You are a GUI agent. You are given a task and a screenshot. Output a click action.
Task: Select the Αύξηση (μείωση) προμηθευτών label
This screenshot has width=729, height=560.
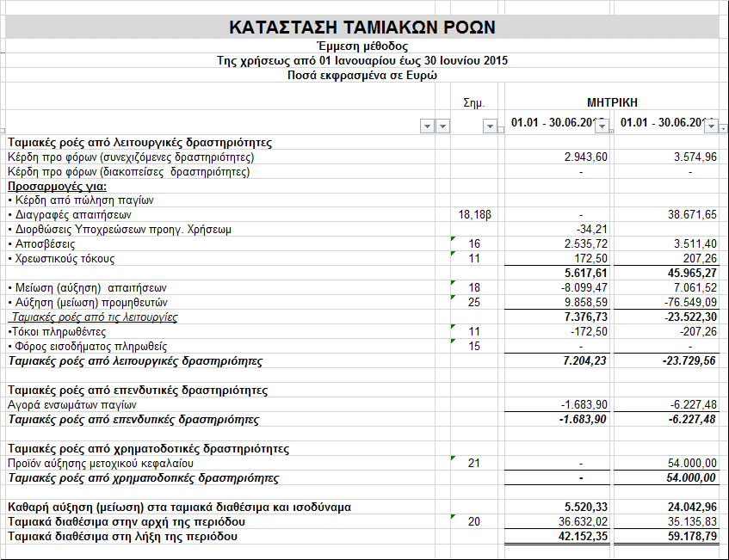pyautogui.click(x=88, y=303)
